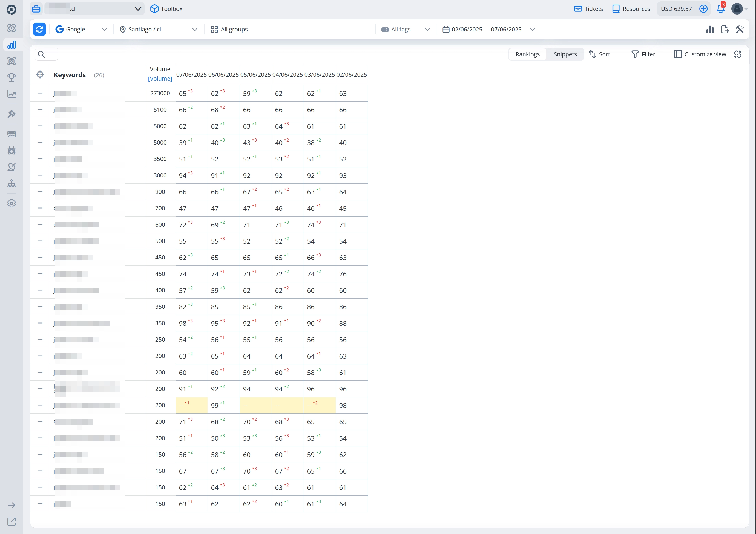Open the Santiago / cl location dropdown

pos(159,29)
